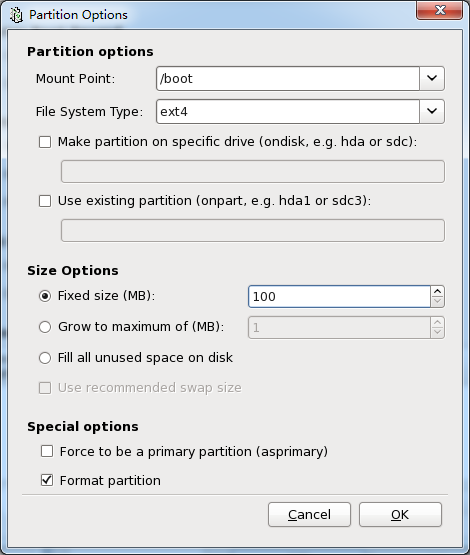Click the onpart partition name input field
Screen dimensions: 470x555
(253, 230)
